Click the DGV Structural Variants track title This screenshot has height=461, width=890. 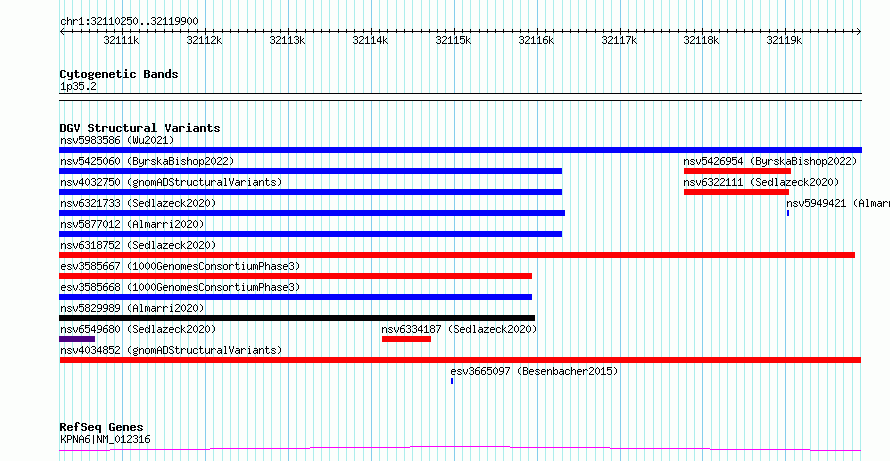point(140,128)
